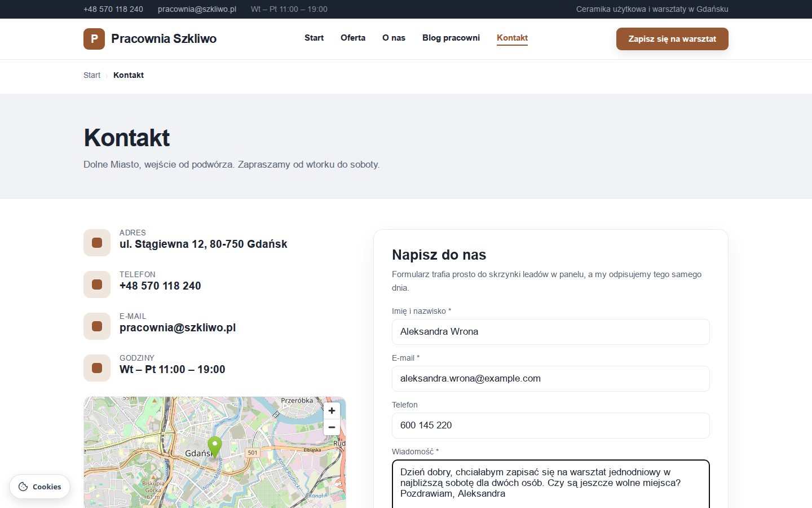Click the e-mail icon beside pracownia@szkliwo.pl
Viewport: 812px width, 508px height.
tap(97, 326)
